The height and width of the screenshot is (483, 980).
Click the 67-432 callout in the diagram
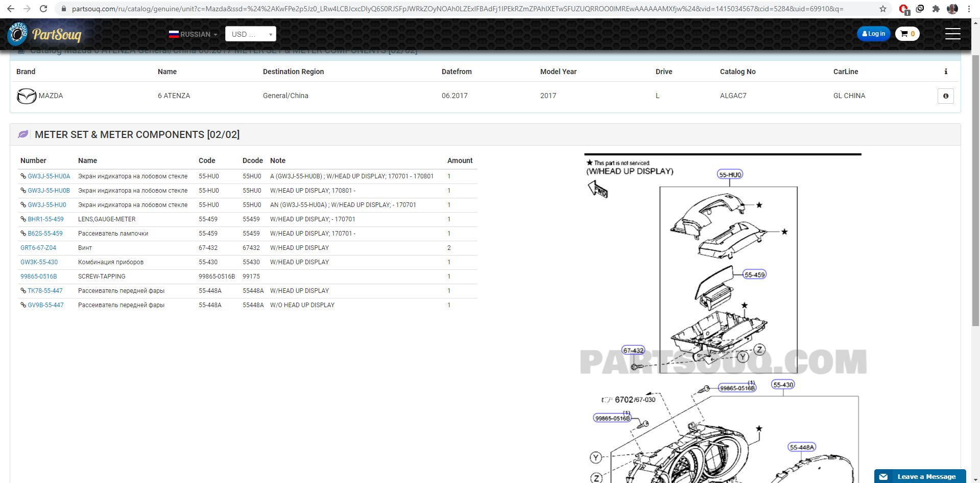633,350
